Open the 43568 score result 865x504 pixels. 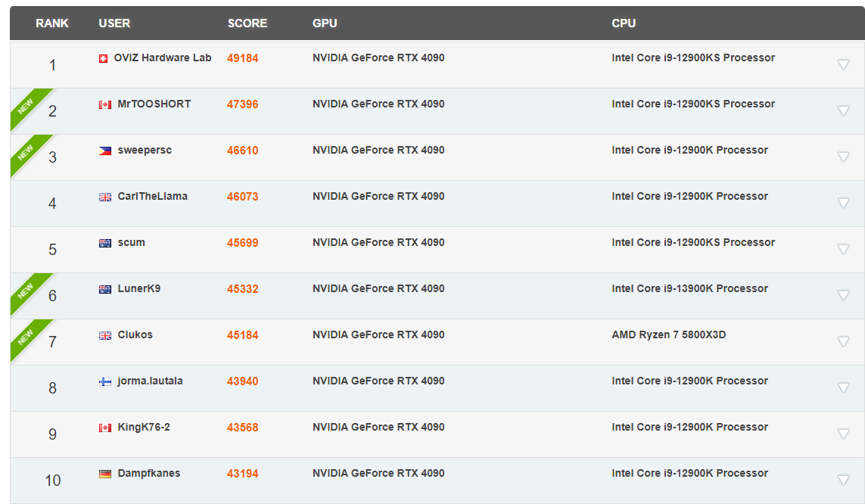[x=242, y=428]
